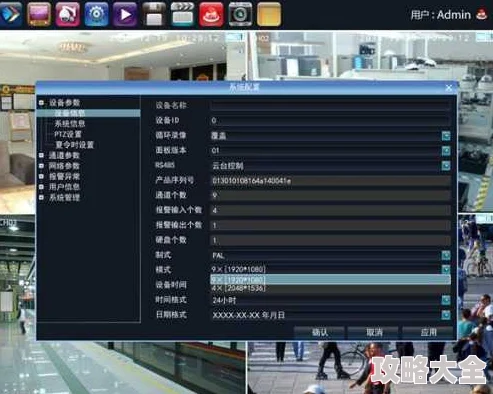Click the yellow window layout icon
The image size is (493, 394).
269,14
